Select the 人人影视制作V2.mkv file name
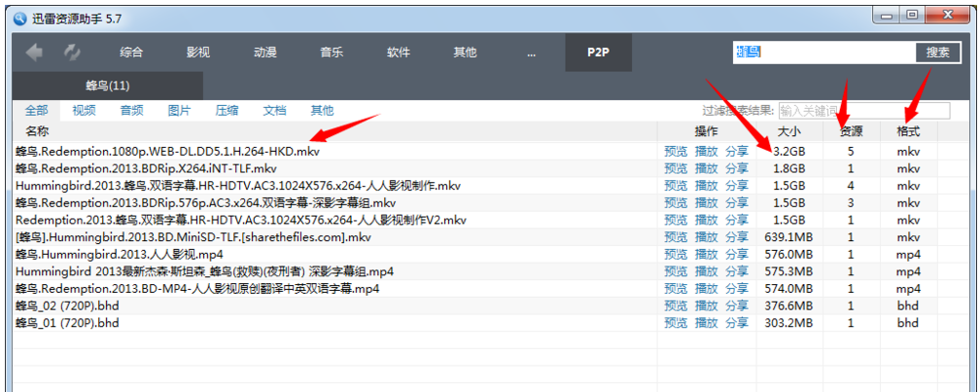Image resolution: width=980 pixels, height=392 pixels. pos(241,220)
